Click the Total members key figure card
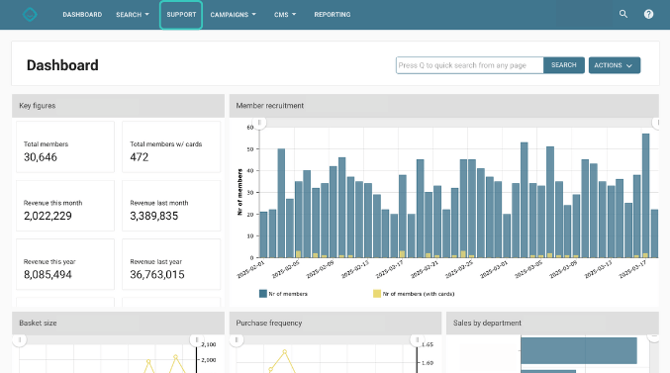Screen dimensions: 670x373 (x=65, y=147)
